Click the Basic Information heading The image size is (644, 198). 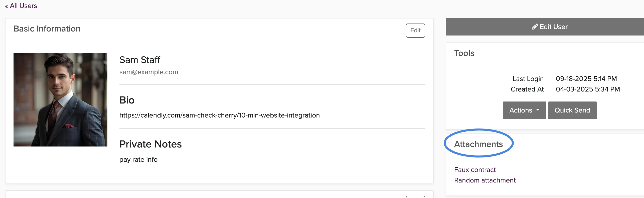click(47, 29)
